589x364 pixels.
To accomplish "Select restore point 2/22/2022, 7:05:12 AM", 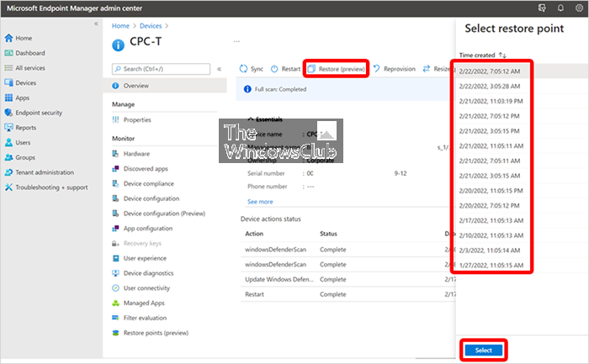I will [x=523, y=71].
